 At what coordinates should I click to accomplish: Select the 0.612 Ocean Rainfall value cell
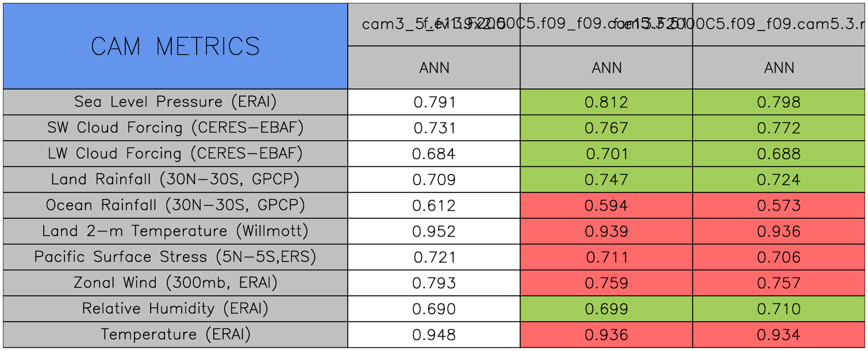(434, 206)
